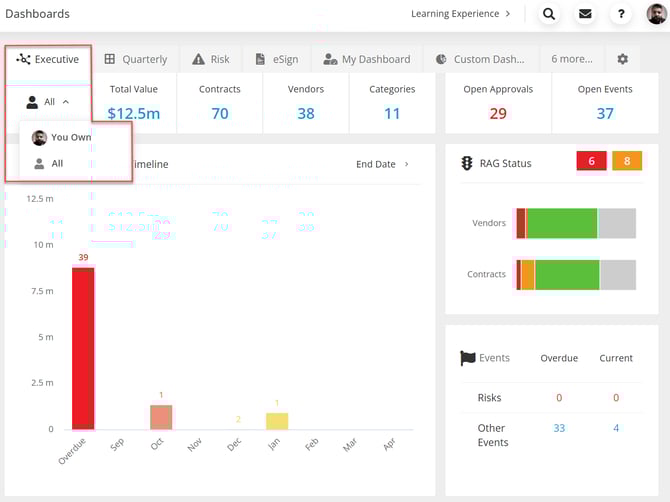This screenshot has height=502, width=670.
Task: Open the user profile avatar
Action: [x=656, y=14]
